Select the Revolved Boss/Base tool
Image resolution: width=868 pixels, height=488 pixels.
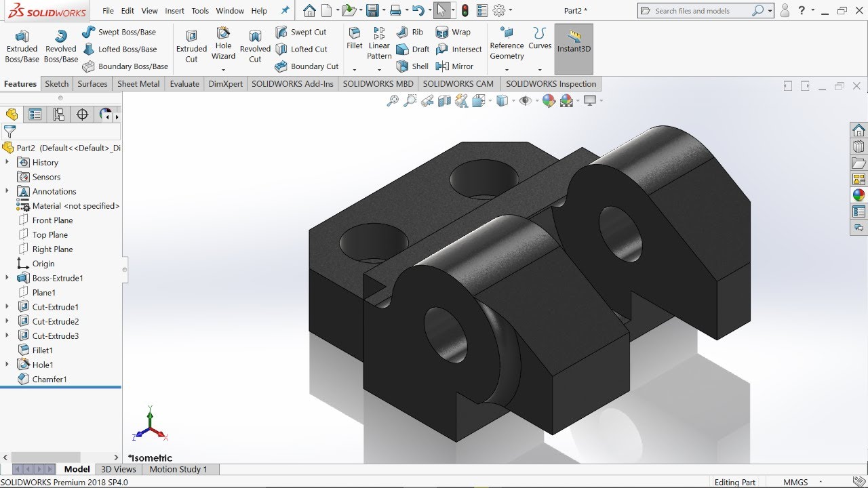61,47
